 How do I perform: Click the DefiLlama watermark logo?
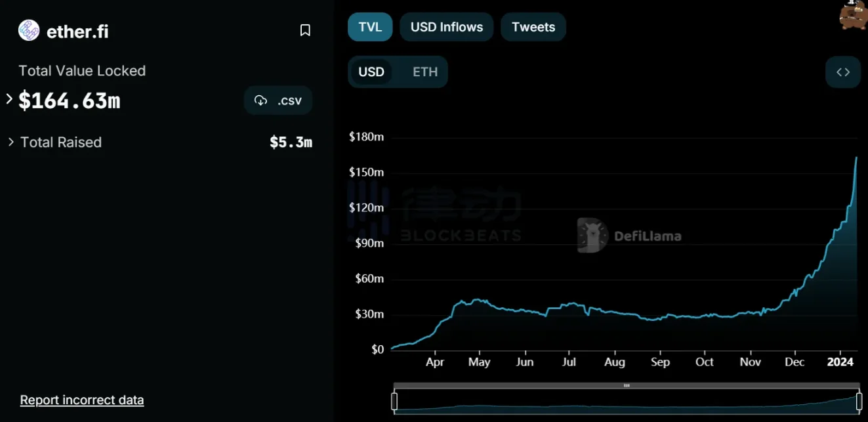point(591,235)
